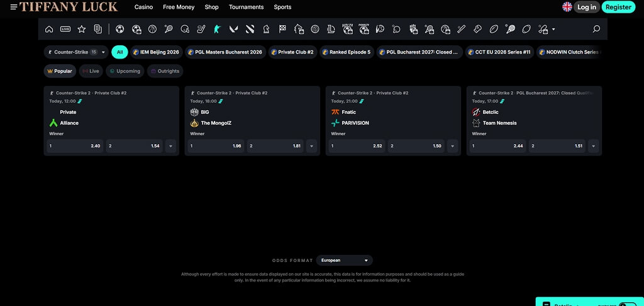Viewport: 644px width, 306px height.
Task: Change language via UK flag icon
Action: 567,6
